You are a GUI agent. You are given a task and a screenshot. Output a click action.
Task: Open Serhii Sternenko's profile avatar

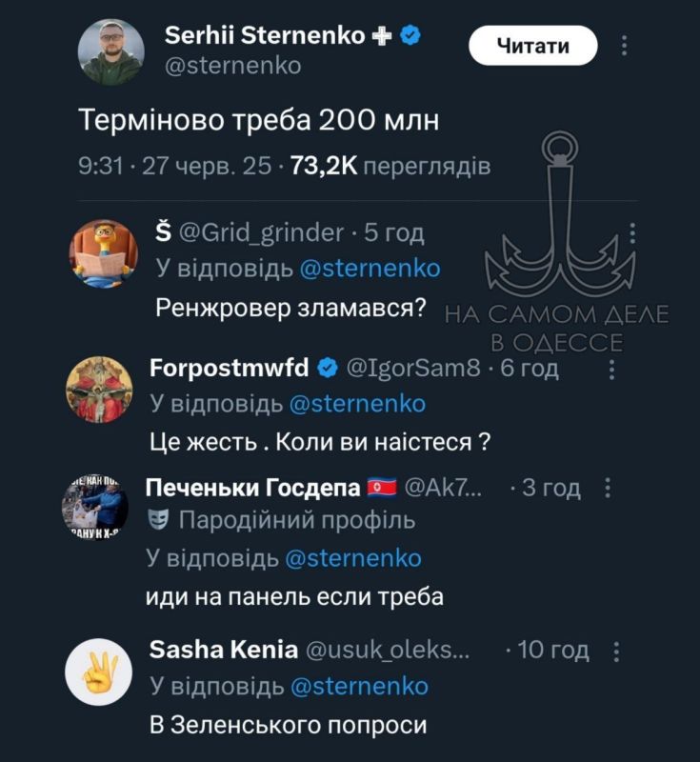click(110, 52)
